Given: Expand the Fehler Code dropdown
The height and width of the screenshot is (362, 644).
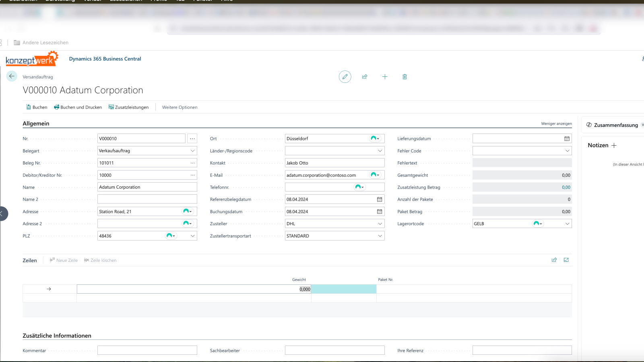Looking at the screenshot, I should click(x=567, y=151).
